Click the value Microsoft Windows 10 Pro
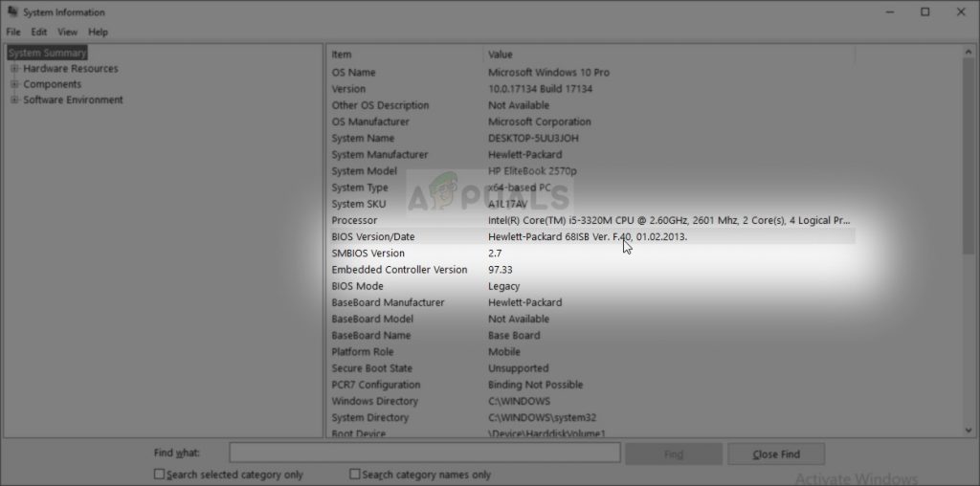 pos(548,73)
